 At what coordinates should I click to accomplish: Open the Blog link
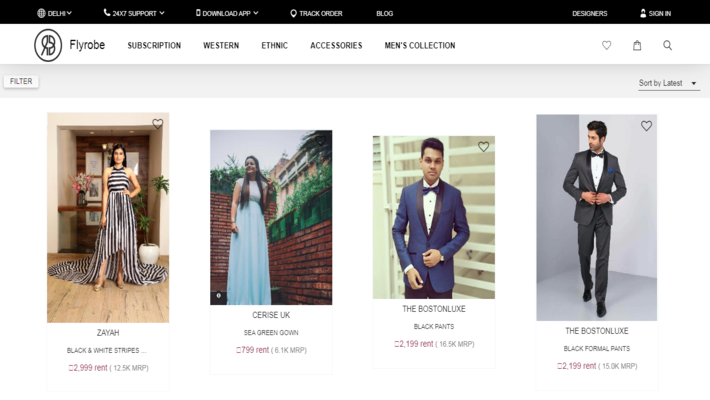click(x=384, y=13)
